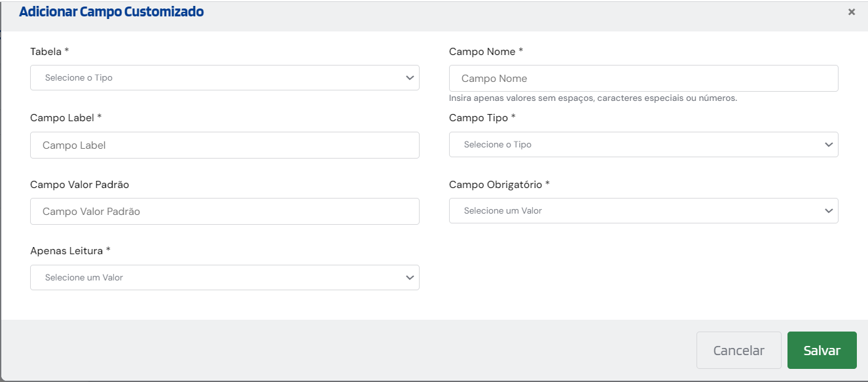Click the 'Tabela *' field label
This screenshot has width=868, height=382.
tap(50, 51)
